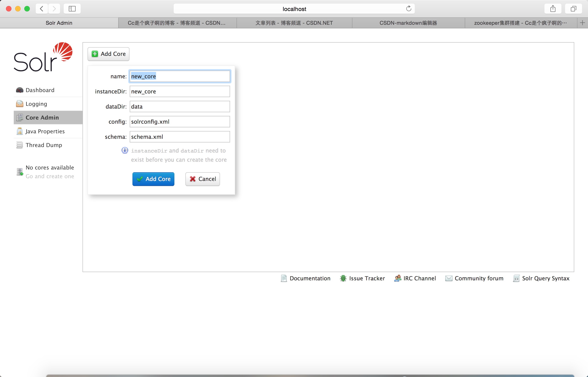The image size is (588, 377).
Task: Cancel the add core form
Action: click(203, 179)
